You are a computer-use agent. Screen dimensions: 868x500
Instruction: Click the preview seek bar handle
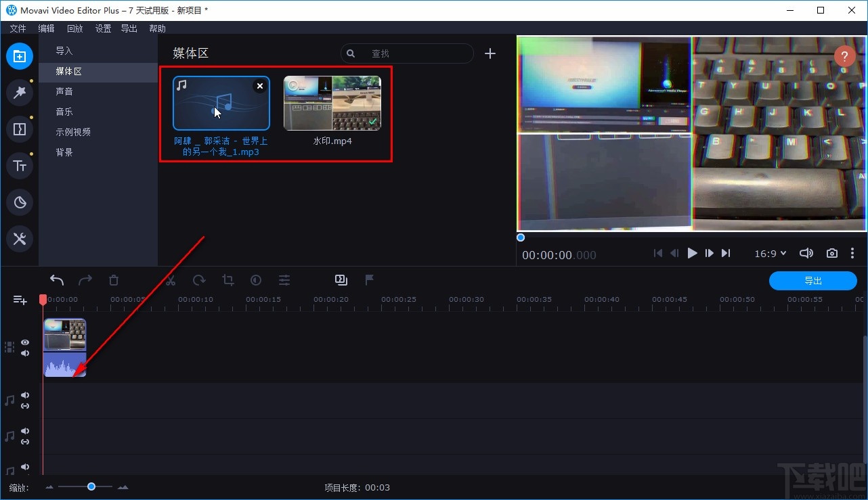pyautogui.click(x=521, y=237)
